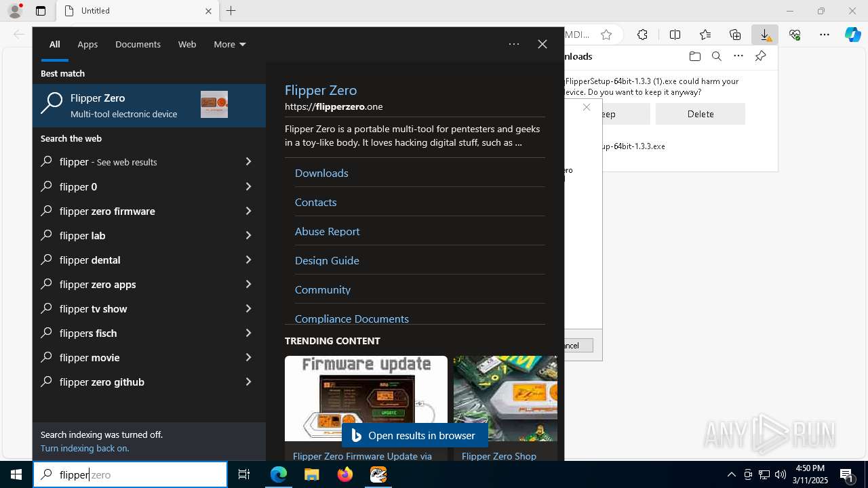
Task: Open the Copilot sidebar icon
Action: click(853, 35)
